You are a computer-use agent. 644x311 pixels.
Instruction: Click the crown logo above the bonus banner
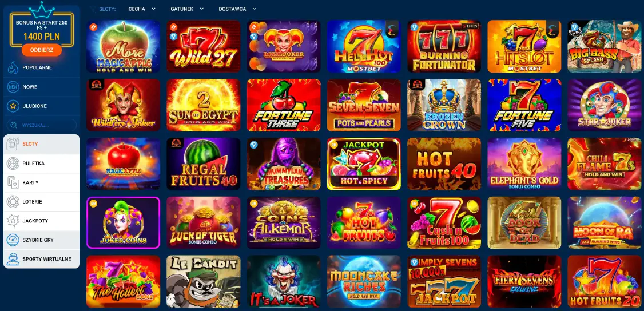42,9
